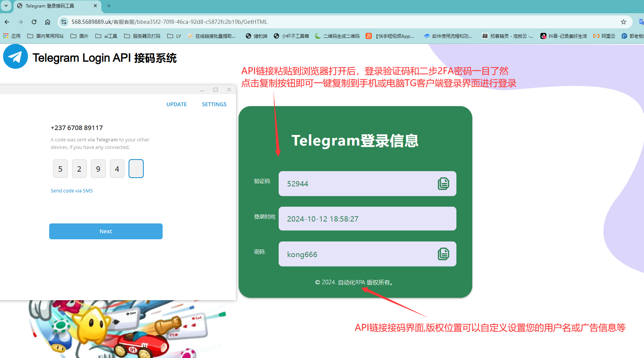The image size is (644, 358).
Task: View site information icon in address bar
Action: pyautogui.click(x=64, y=22)
